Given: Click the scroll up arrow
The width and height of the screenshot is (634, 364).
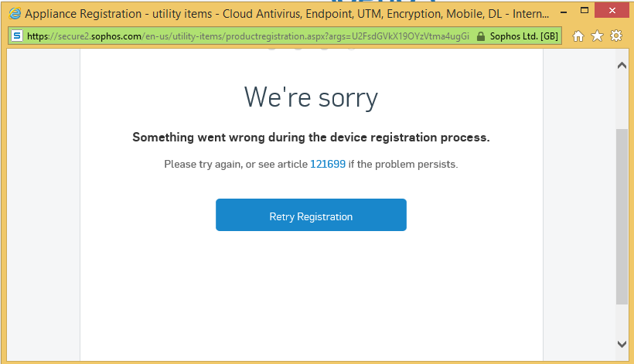Looking at the screenshot, I should point(622,66).
